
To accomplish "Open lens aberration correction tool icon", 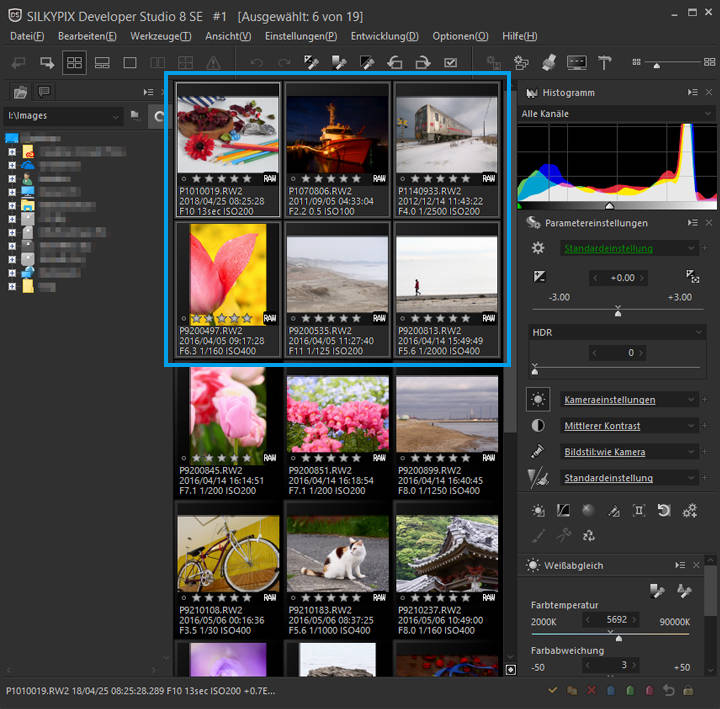I will tap(639, 510).
